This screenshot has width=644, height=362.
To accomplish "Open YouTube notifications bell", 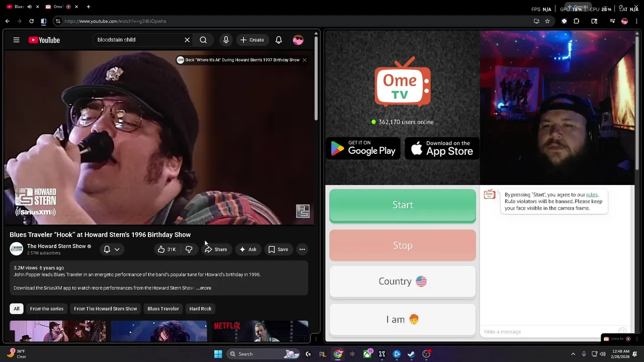I will pos(279,40).
